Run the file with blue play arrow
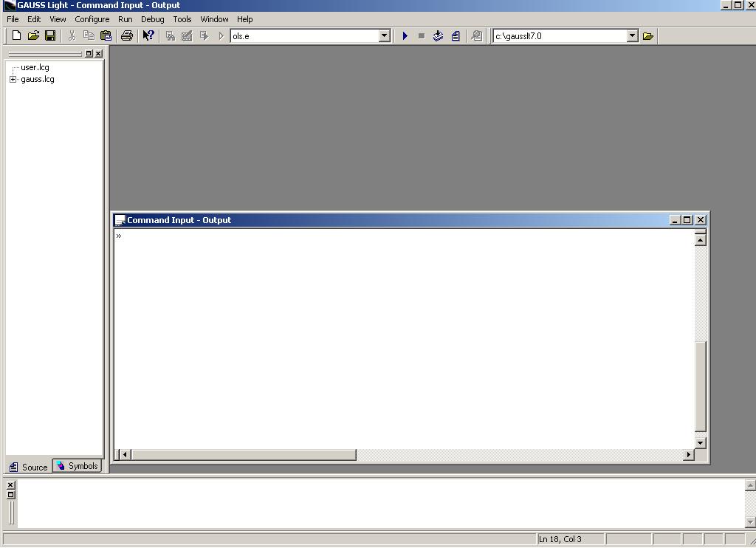This screenshot has width=756, height=548. [x=405, y=35]
